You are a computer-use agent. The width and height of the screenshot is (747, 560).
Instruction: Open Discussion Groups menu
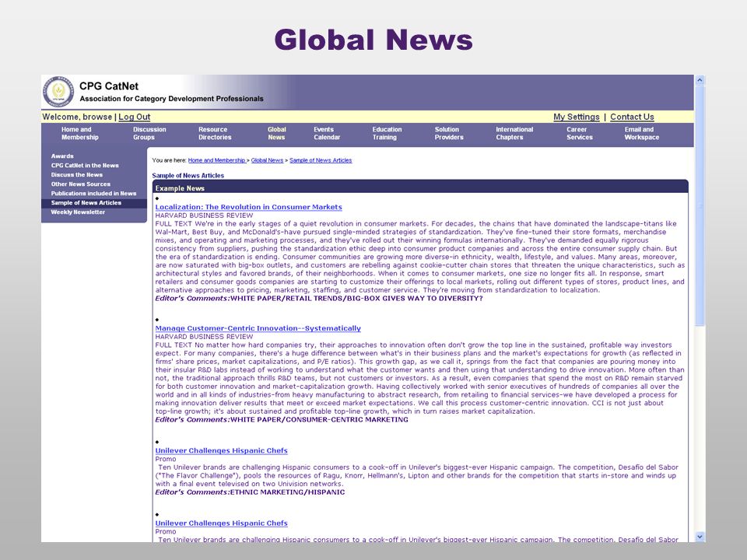(149, 133)
